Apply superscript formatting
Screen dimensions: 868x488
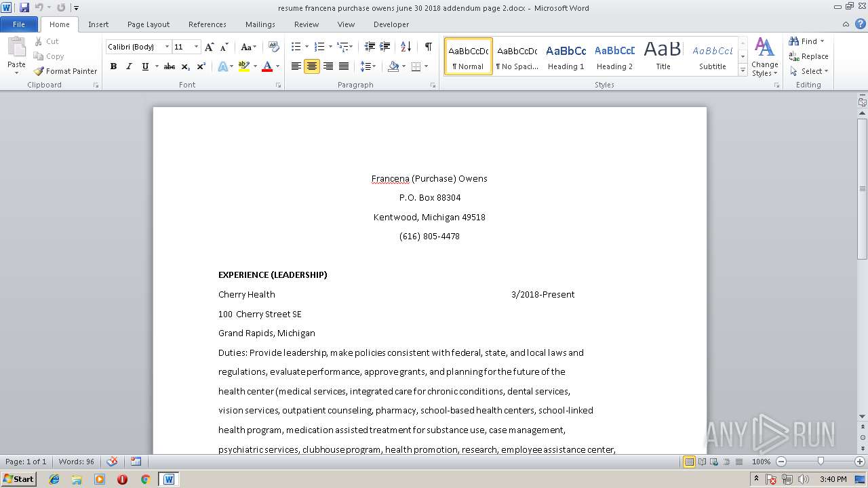[x=201, y=66]
